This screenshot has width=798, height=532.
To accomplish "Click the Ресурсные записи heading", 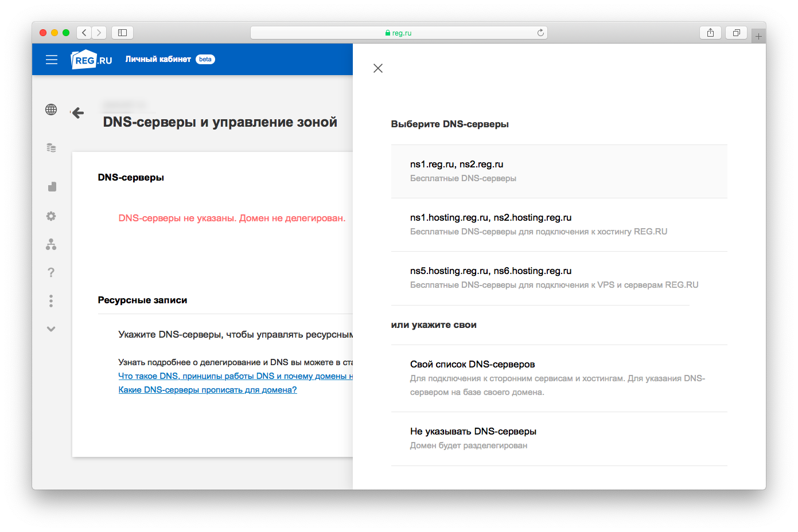I will 142,300.
